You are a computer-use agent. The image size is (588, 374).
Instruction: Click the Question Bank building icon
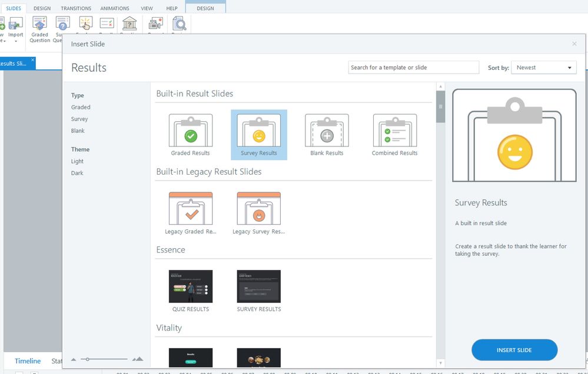click(x=129, y=24)
